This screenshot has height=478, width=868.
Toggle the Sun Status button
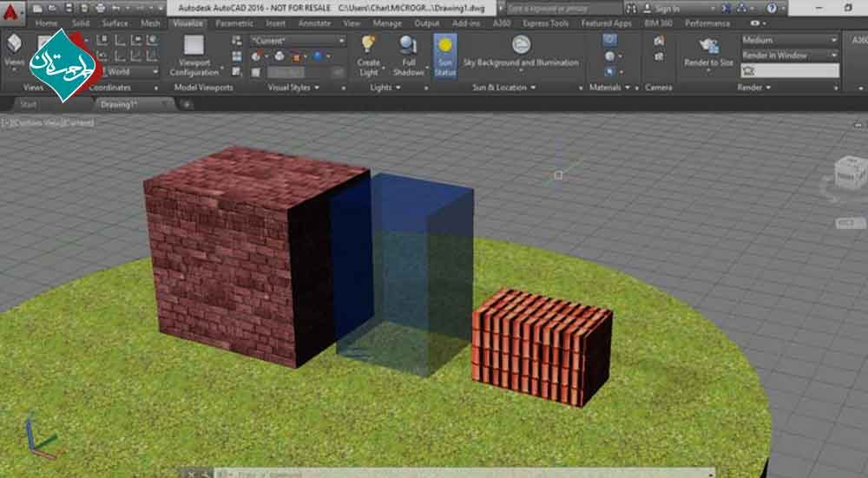[445, 56]
